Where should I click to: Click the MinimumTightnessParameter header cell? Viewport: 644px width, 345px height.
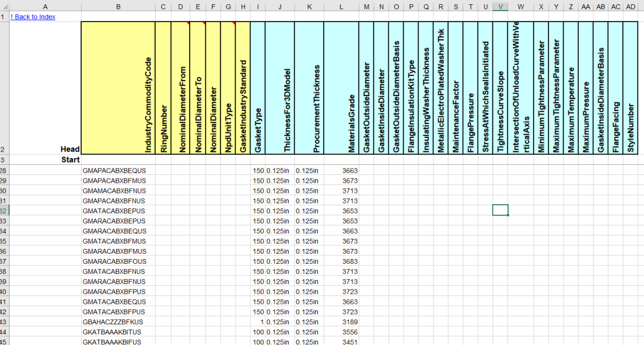(x=541, y=88)
